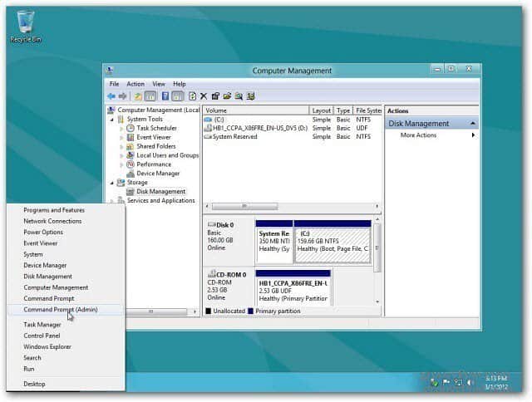
Task: Click the open folder toolbar icon
Action: pyautogui.click(x=227, y=96)
